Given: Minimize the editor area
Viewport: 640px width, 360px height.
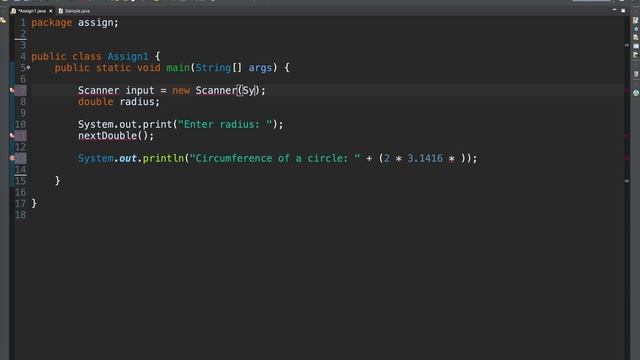Looking at the screenshot, I should click(x=614, y=10).
